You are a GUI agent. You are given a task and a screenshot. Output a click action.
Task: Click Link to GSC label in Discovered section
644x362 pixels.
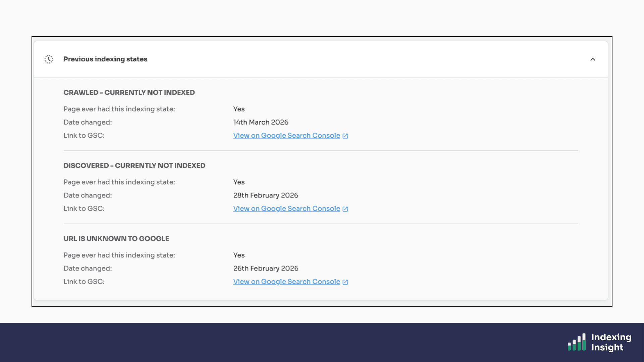point(84,208)
